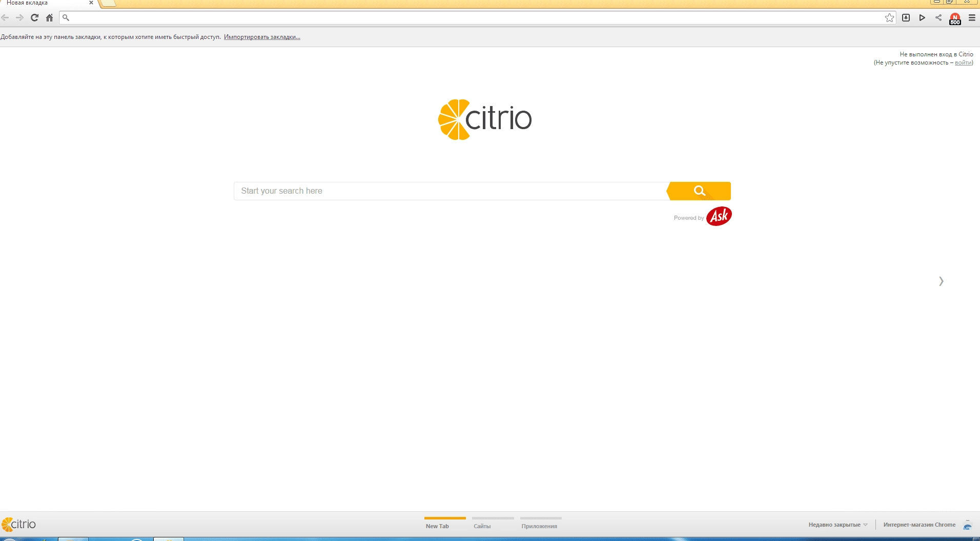This screenshot has height=541, width=980.
Task: Go back to the previous page
Action: (5, 17)
